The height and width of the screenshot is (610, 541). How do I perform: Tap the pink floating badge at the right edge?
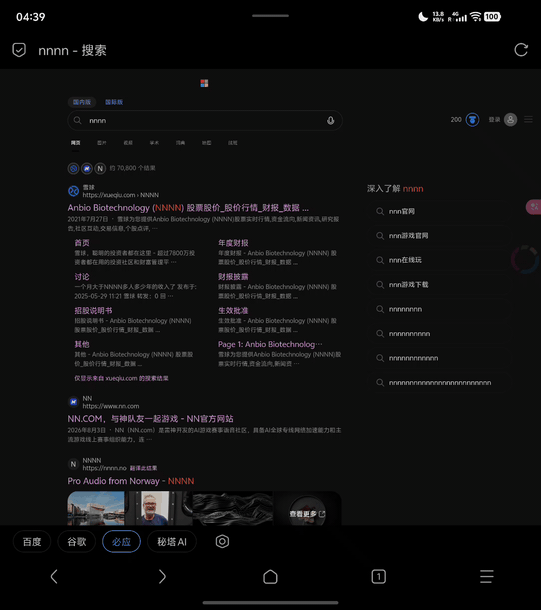tap(533, 207)
